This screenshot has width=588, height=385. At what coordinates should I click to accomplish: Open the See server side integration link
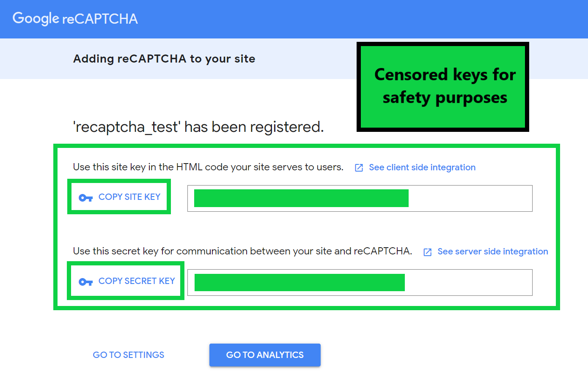coord(492,251)
